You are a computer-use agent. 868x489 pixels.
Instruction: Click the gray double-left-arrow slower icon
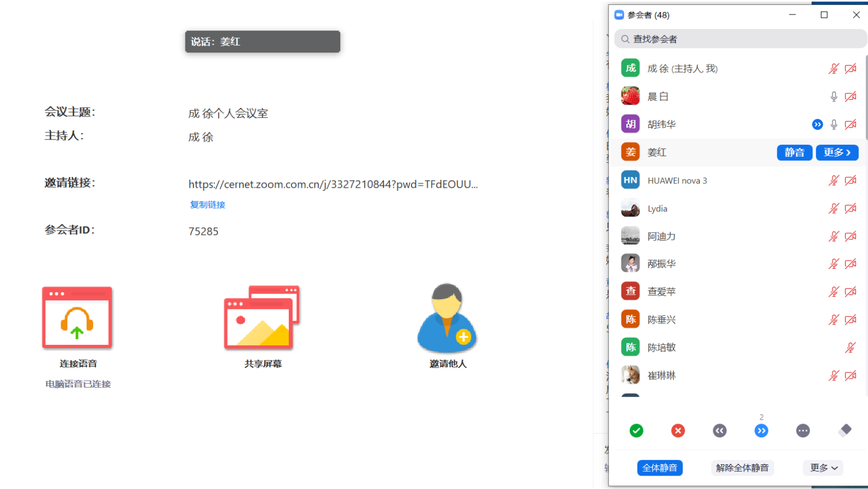pos(720,431)
